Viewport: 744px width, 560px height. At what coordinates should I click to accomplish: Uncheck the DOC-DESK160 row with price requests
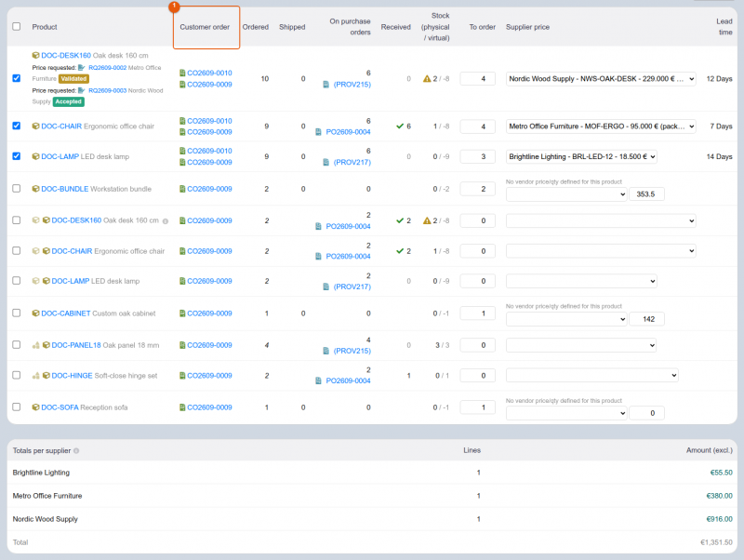17,78
